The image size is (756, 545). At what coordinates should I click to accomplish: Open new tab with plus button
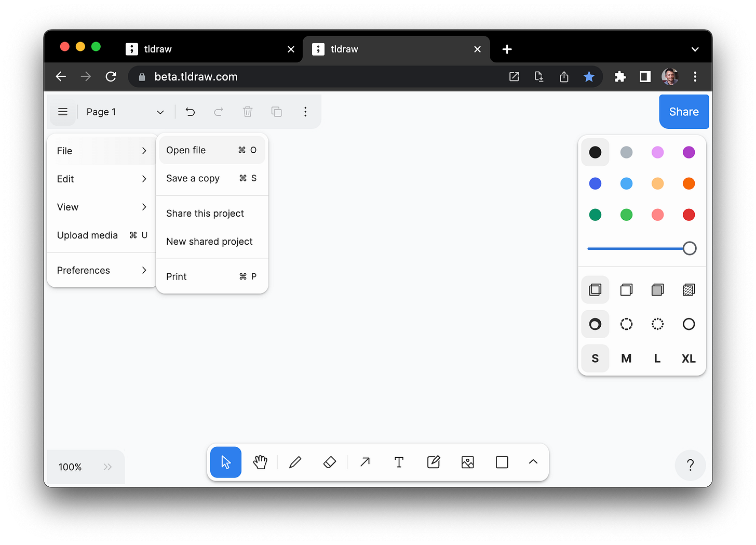(507, 49)
